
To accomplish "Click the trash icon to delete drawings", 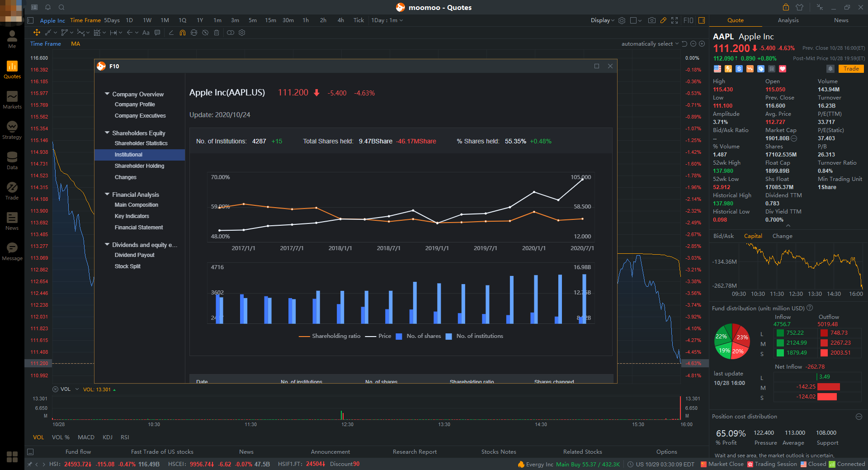I will pyautogui.click(x=217, y=33).
